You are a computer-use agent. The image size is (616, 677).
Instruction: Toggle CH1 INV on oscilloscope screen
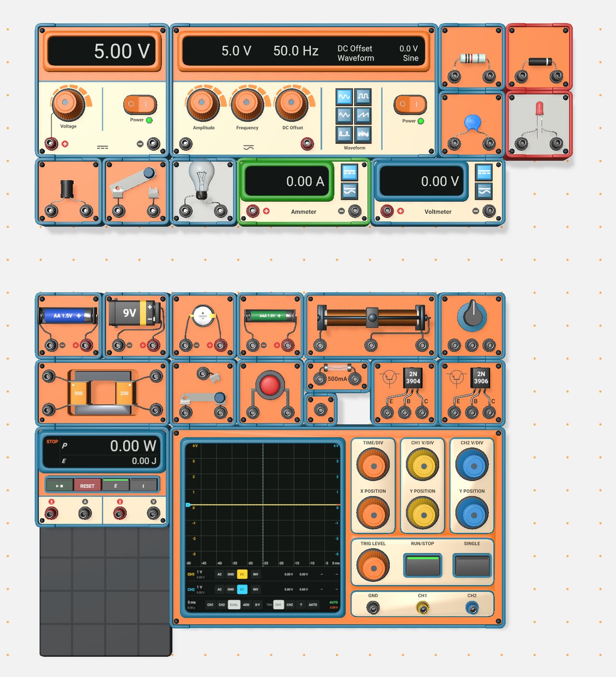tap(255, 574)
